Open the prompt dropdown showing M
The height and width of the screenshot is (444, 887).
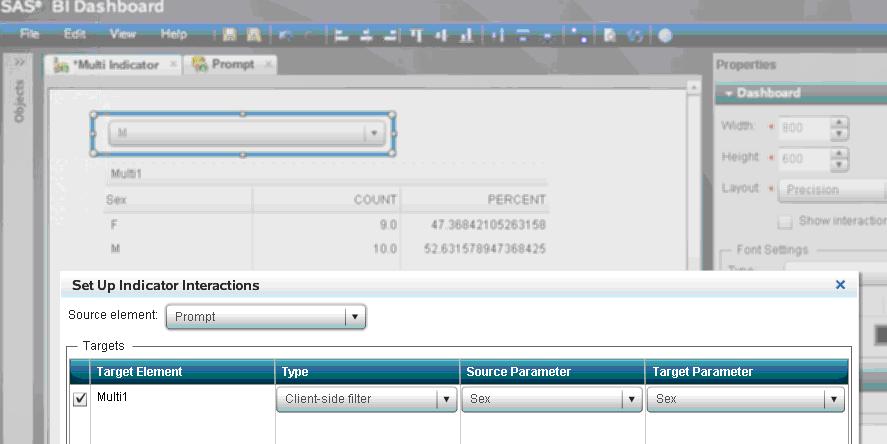pos(247,133)
